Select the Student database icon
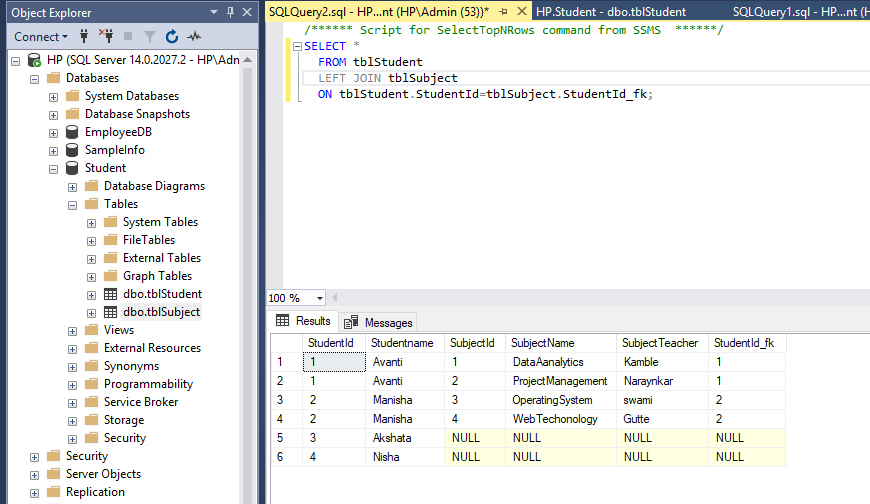This screenshot has width=870, height=504. [x=72, y=168]
